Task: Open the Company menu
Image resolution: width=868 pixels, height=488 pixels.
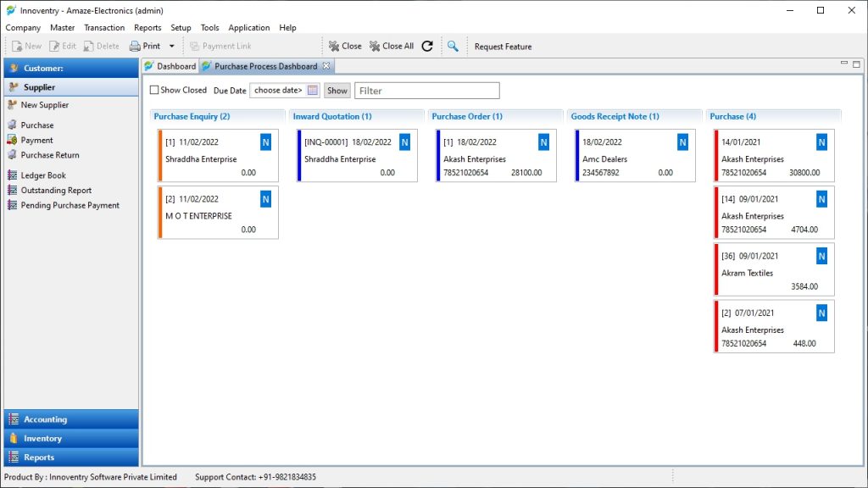Action: click(x=23, y=28)
